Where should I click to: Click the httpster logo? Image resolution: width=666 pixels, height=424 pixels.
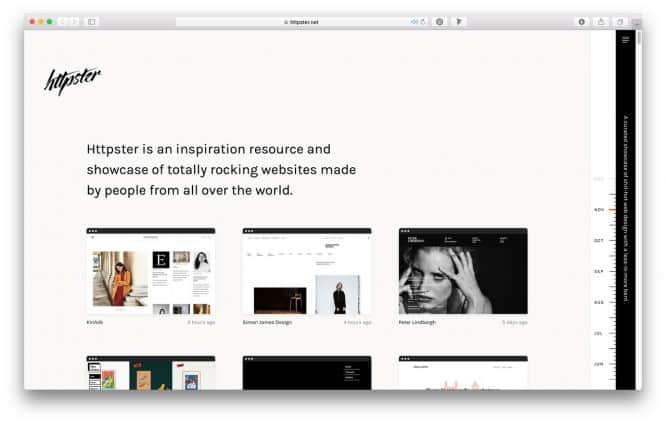coord(73,81)
